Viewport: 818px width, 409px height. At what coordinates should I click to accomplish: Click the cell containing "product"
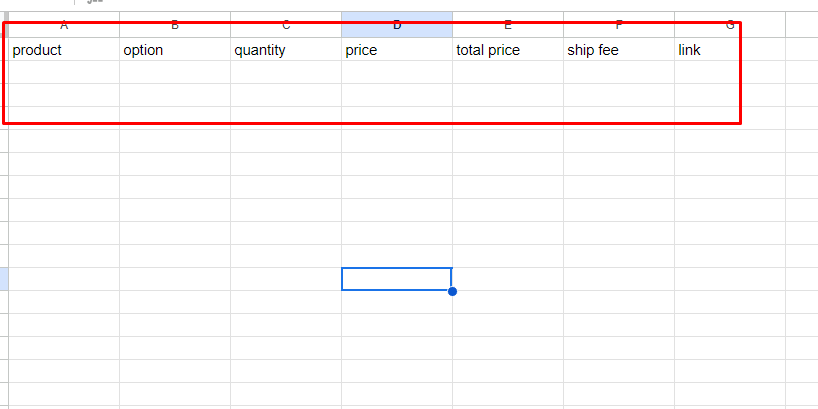tap(64, 50)
